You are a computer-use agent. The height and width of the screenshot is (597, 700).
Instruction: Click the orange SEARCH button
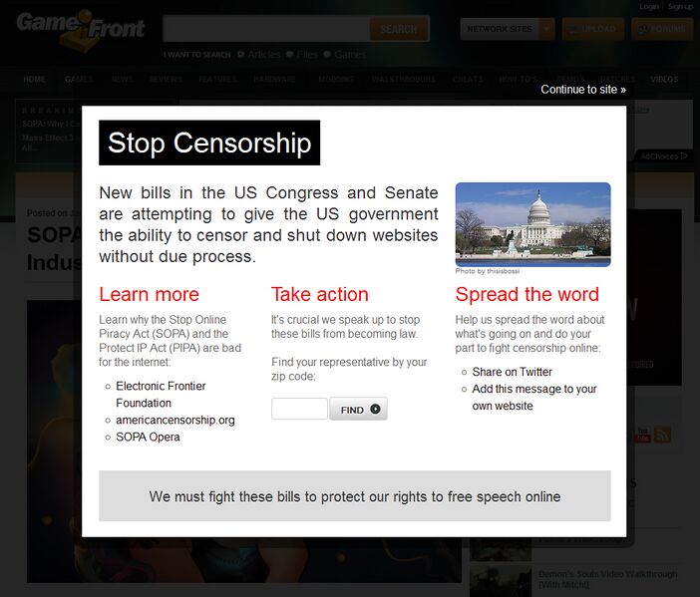399,29
